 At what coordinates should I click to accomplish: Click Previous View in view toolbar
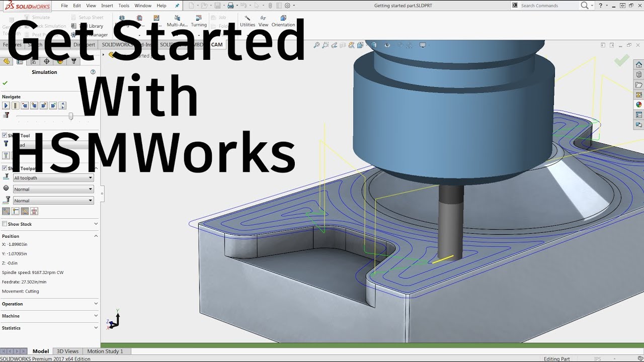334,45
